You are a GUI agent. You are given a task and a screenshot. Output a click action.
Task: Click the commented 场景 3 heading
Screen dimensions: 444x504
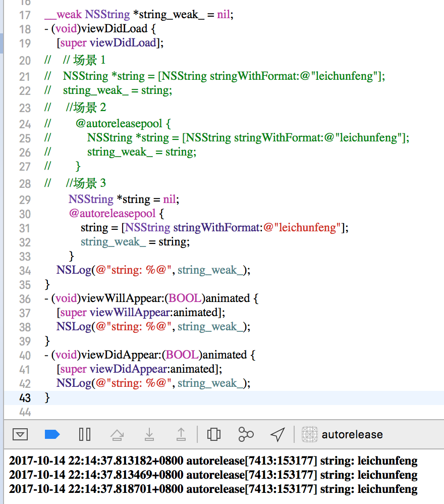pos(86,183)
